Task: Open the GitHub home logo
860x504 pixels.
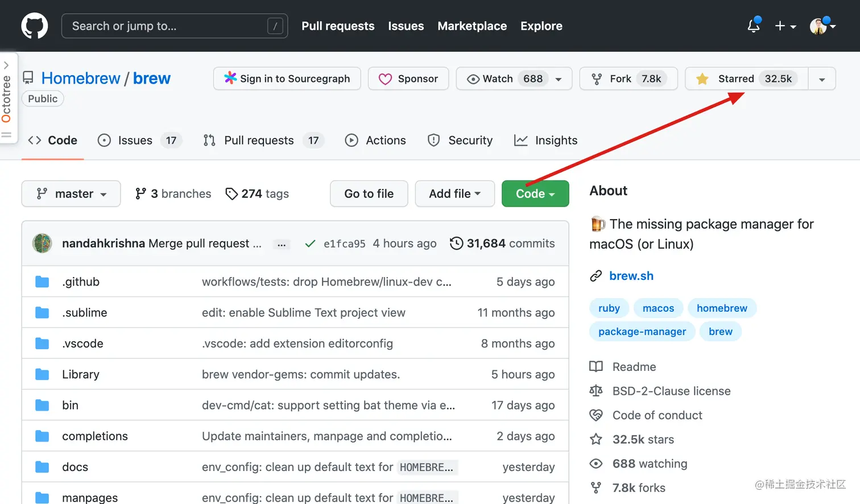Action: [x=35, y=26]
